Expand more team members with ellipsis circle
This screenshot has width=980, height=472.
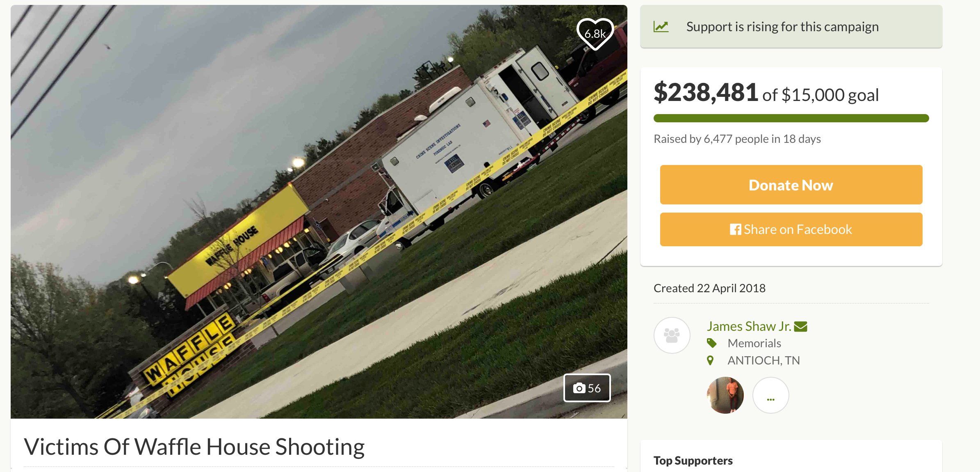(771, 395)
